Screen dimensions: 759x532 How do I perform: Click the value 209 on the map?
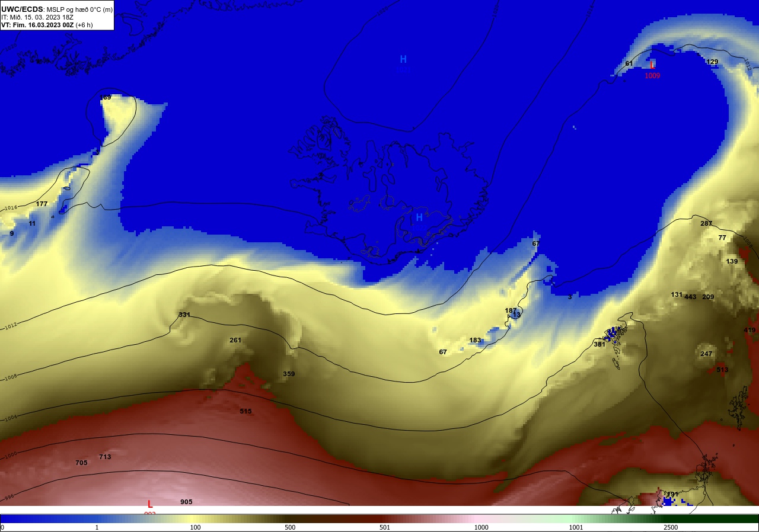[708, 297]
